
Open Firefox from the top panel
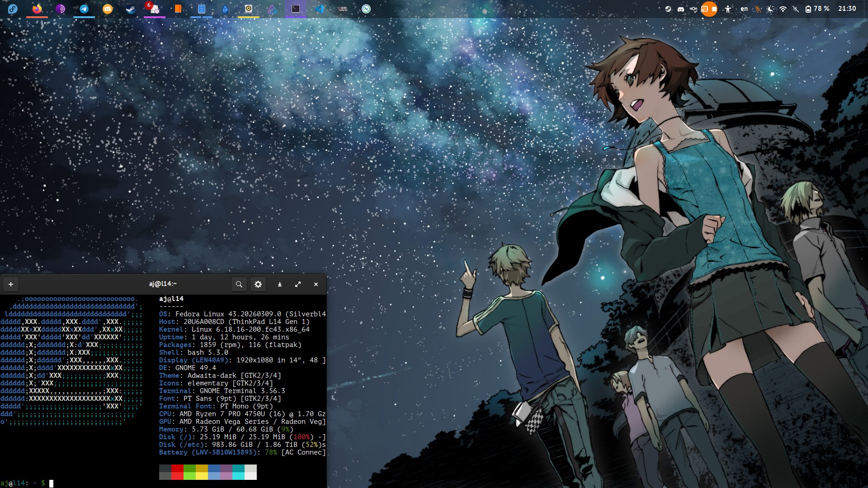37,9
